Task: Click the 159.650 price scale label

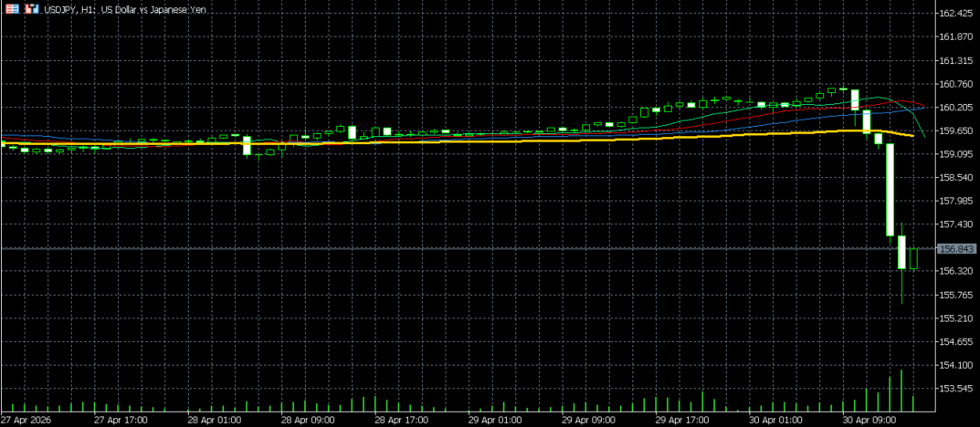Action: pyautogui.click(x=957, y=130)
